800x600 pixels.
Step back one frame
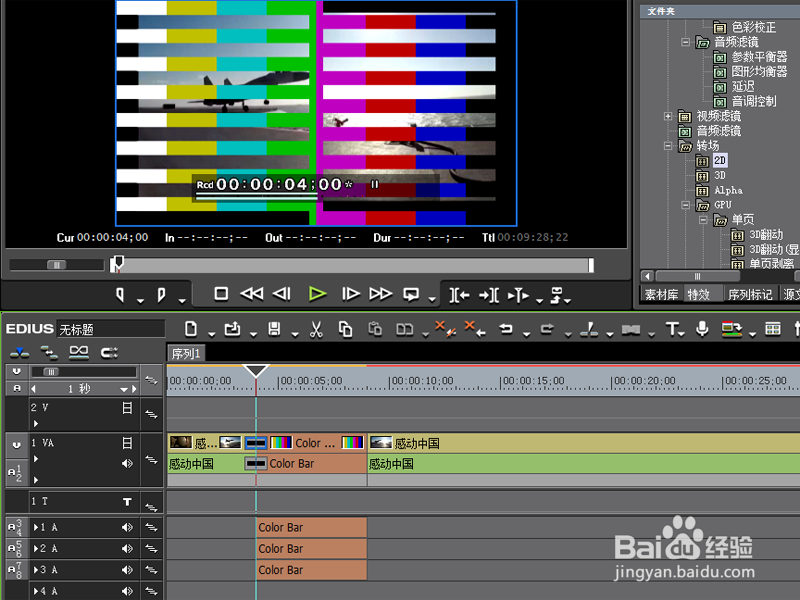[282, 294]
